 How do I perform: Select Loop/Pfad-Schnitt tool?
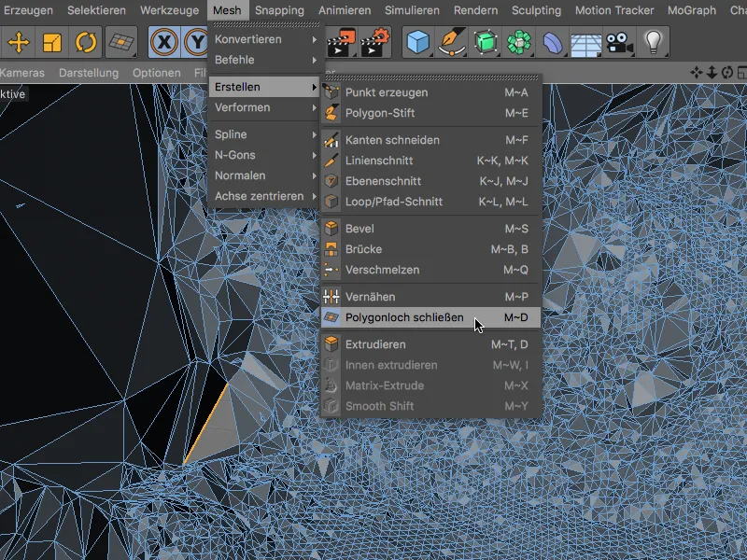(431, 202)
